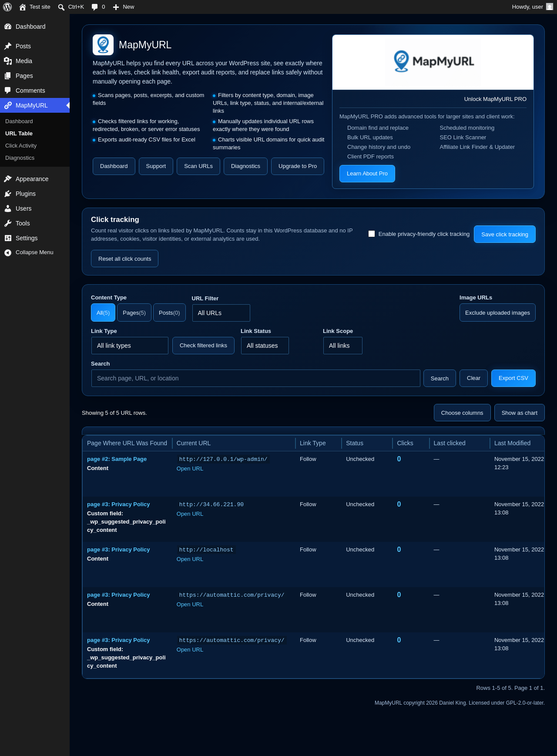557x756 pixels.
Task: Enable privacy-friendly click tracking checkbox
Action: tap(372, 234)
